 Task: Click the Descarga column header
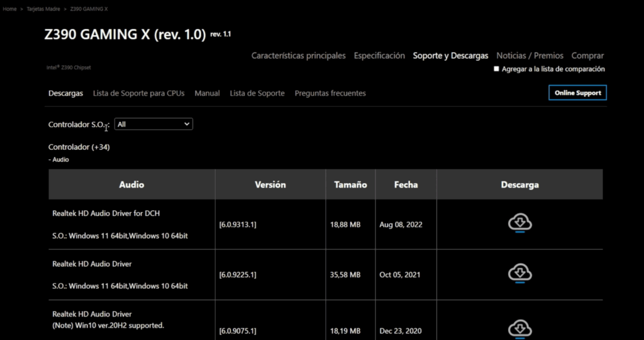(519, 184)
